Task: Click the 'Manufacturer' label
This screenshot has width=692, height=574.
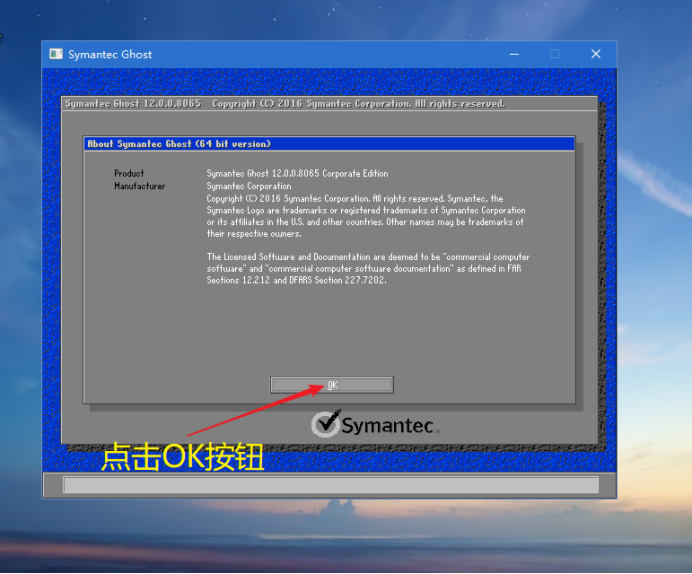Action: pos(139,186)
